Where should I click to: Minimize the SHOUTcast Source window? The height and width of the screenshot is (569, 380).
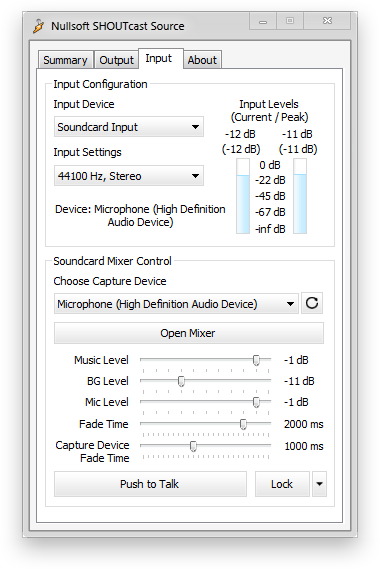coord(263,21)
